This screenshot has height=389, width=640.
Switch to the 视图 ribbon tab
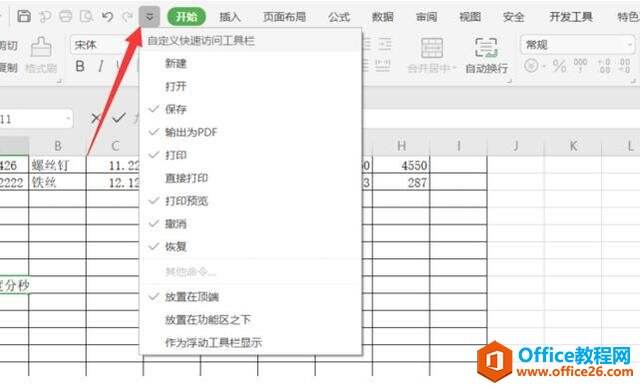[470, 17]
